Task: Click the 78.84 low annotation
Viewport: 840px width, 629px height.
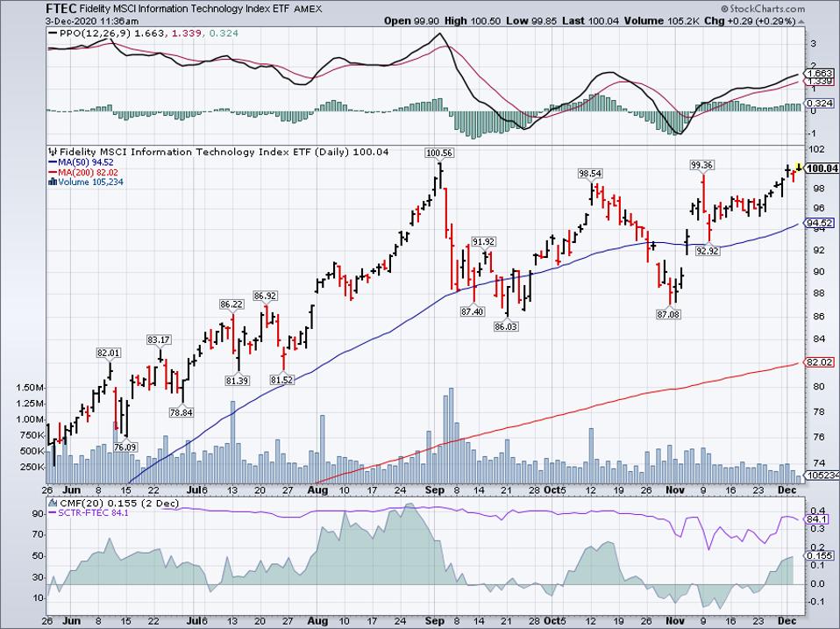Action: pyautogui.click(x=182, y=412)
